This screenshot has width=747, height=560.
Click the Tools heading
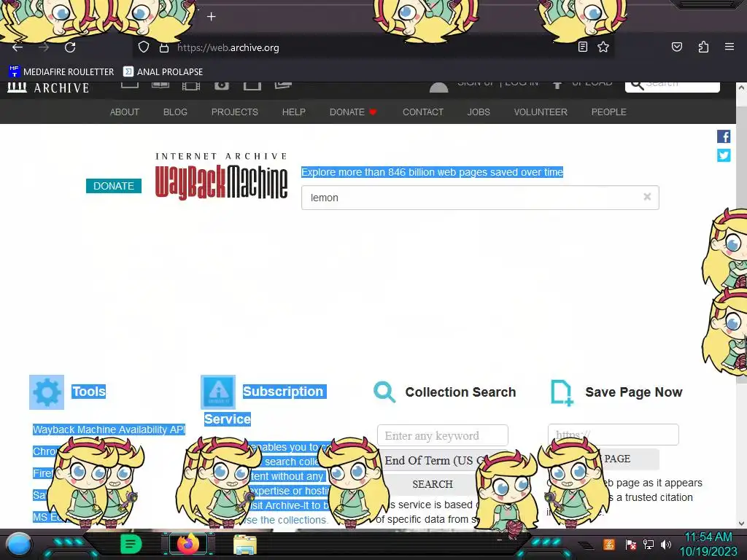click(x=89, y=392)
